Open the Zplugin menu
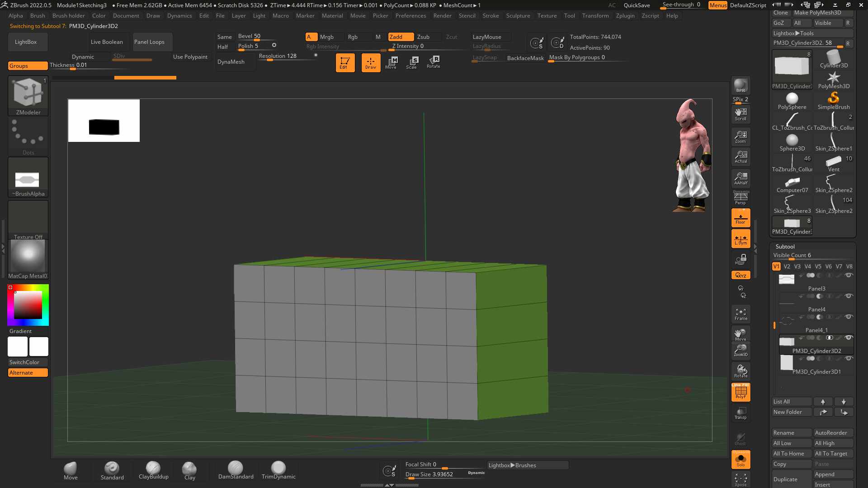This screenshot has width=868, height=488. [x=625, y=16]
